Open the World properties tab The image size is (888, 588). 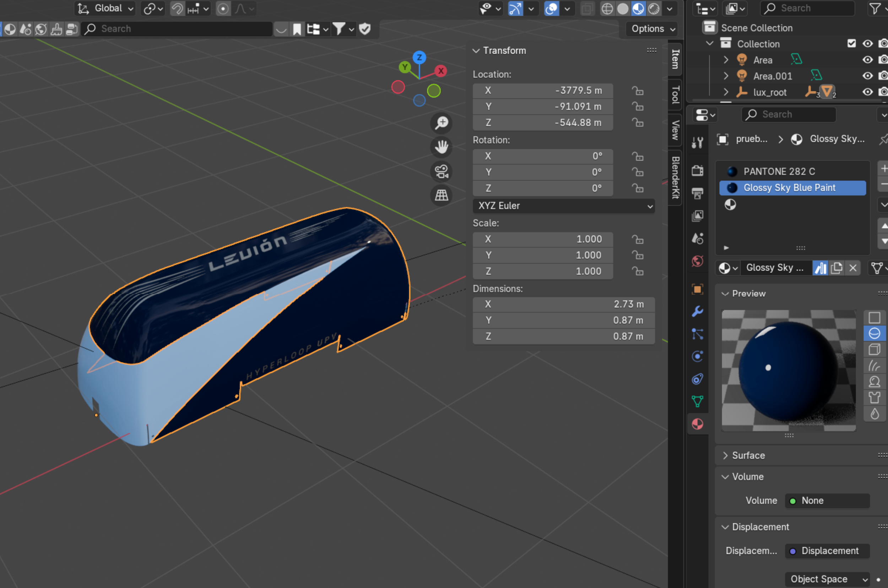[697, 261]
